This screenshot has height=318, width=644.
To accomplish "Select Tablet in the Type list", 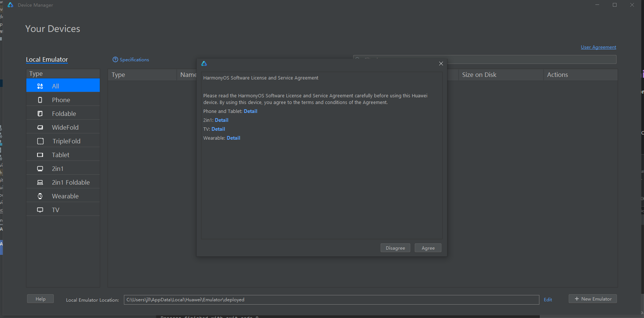I will [63, 155].
